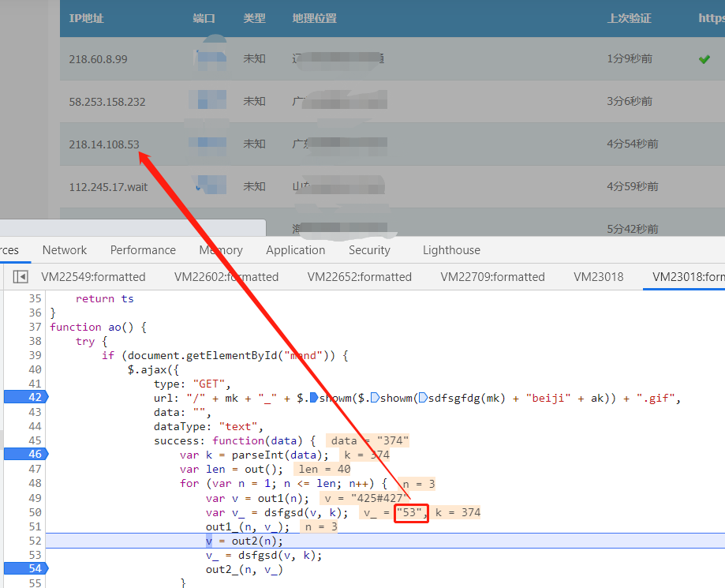Click the ".gif" string in url line
Viewport: 725px width, 588px height.
pos(655,399)
